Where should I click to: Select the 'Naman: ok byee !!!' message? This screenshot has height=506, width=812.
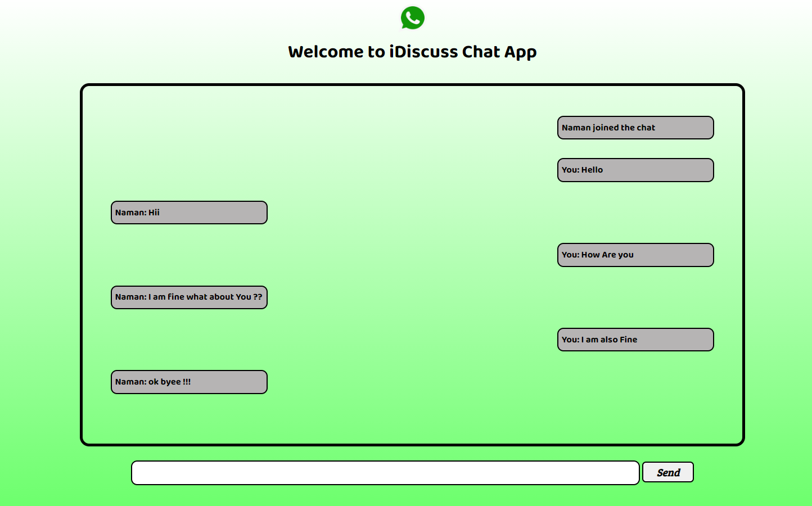(189, 382)
